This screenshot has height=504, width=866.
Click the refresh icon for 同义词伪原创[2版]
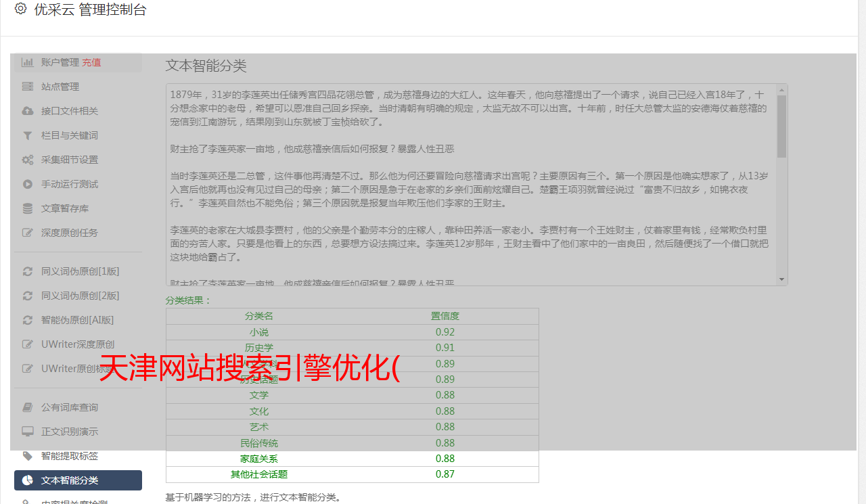[x=28, y=296]
